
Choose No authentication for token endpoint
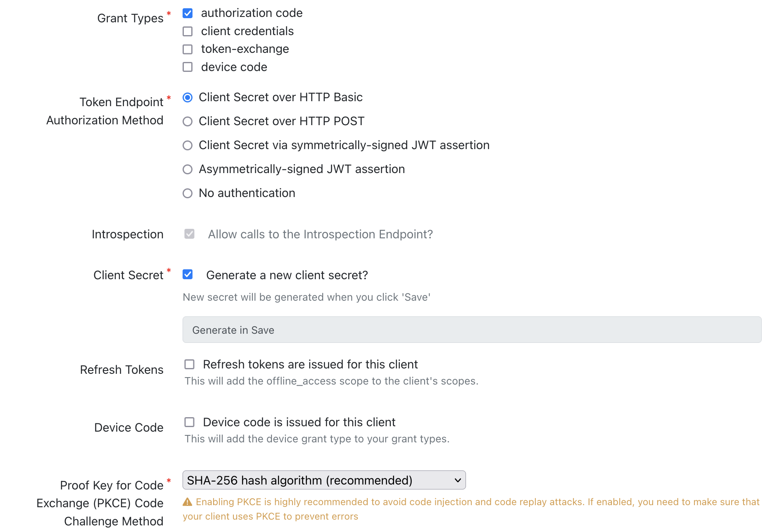pos(188,193)
